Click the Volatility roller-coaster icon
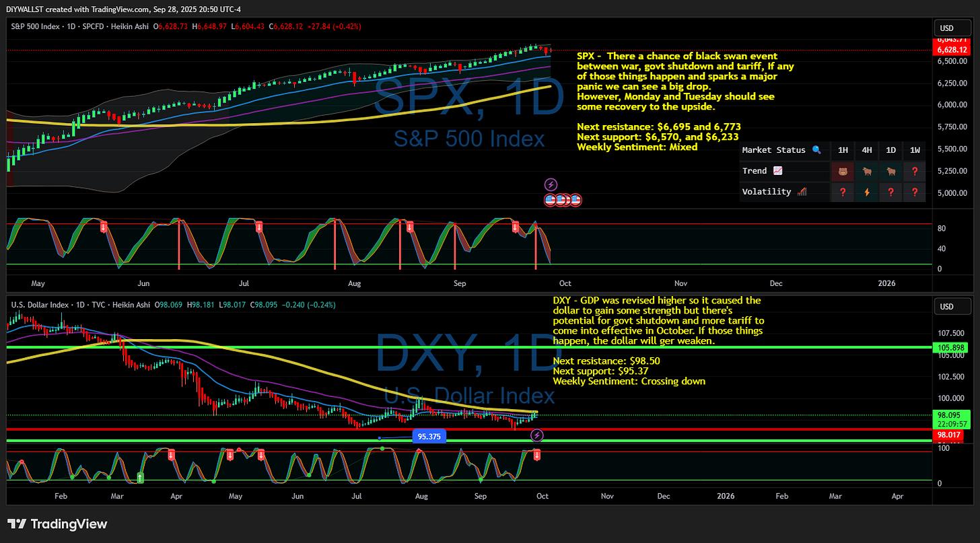 click(x=801, y=192)
